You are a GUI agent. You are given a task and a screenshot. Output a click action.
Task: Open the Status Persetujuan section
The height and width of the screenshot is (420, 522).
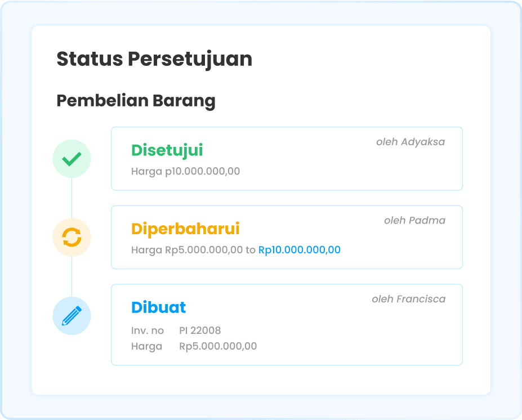pos(154,58)
